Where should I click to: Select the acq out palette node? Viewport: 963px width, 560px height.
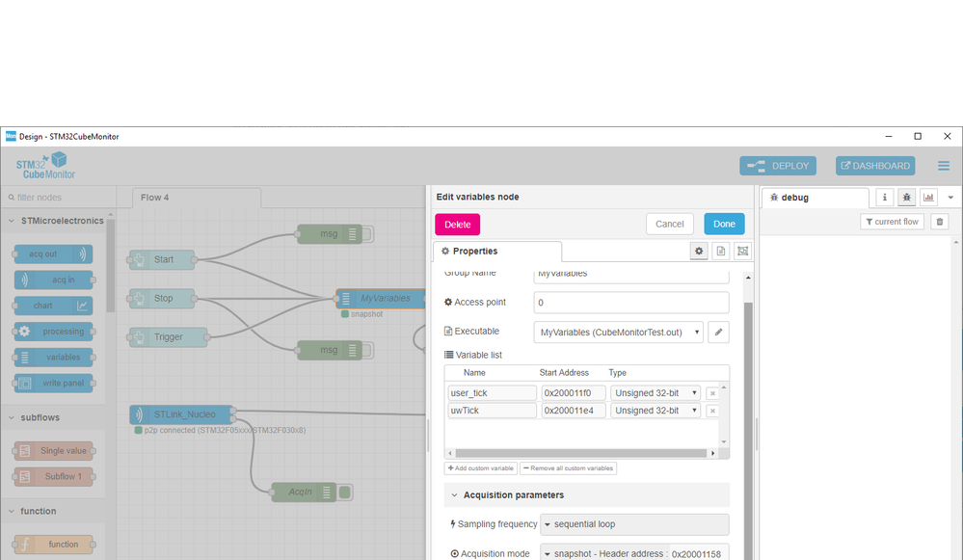(x=53, y=254)
